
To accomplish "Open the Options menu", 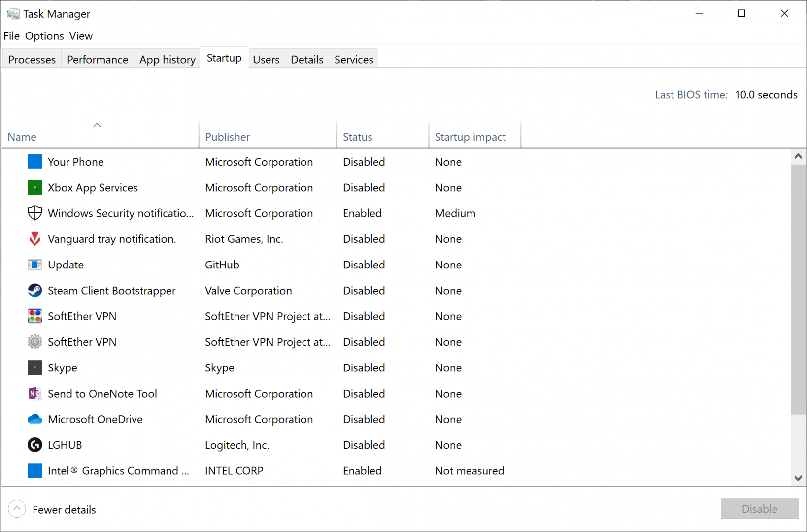I will [x=44, y=36].
